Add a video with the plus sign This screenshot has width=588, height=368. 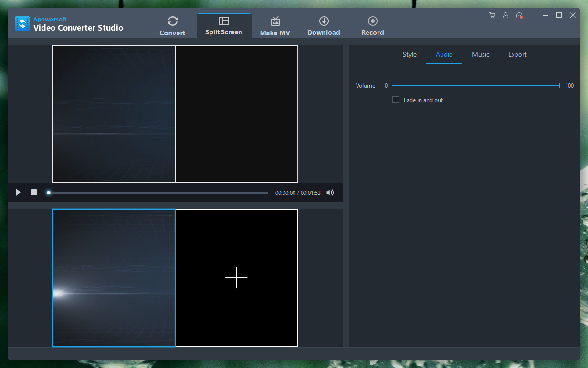coord(236,278)
